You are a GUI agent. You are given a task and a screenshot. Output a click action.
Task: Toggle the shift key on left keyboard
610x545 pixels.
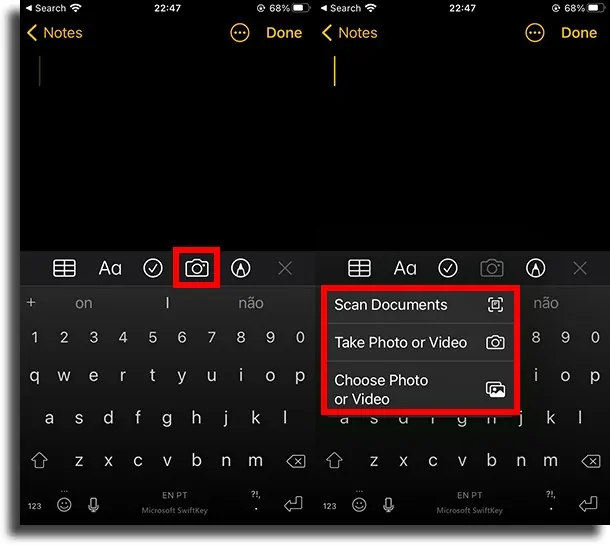tap(39, 461)
